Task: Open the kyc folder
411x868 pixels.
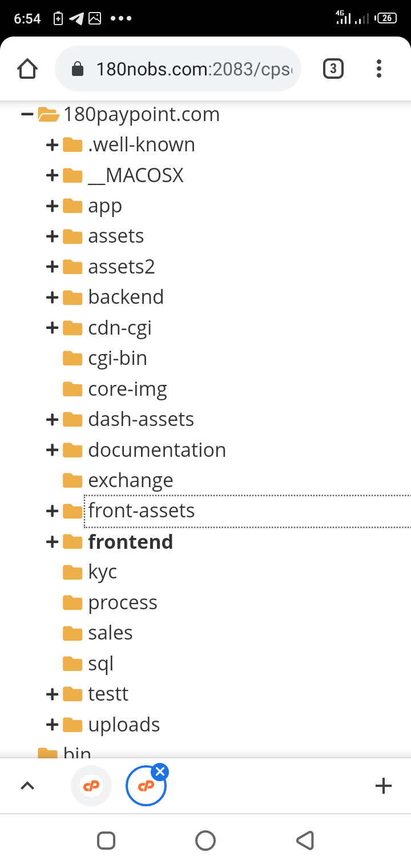Action: (103, 572)
